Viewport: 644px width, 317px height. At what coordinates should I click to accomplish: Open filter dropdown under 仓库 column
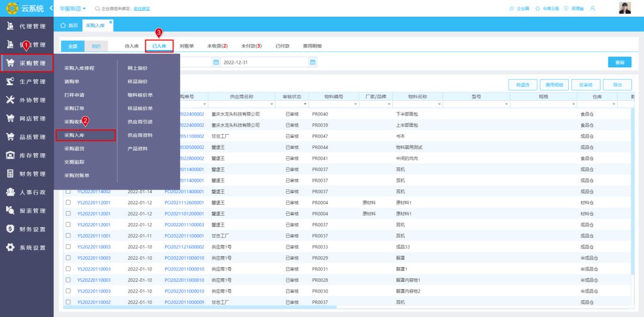[x=613, y=105]
